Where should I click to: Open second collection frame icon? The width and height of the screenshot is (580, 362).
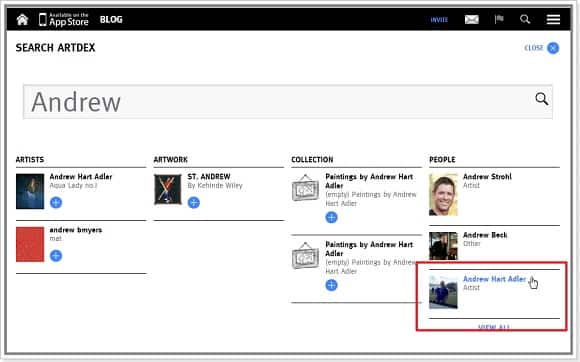tap(305, 256)
